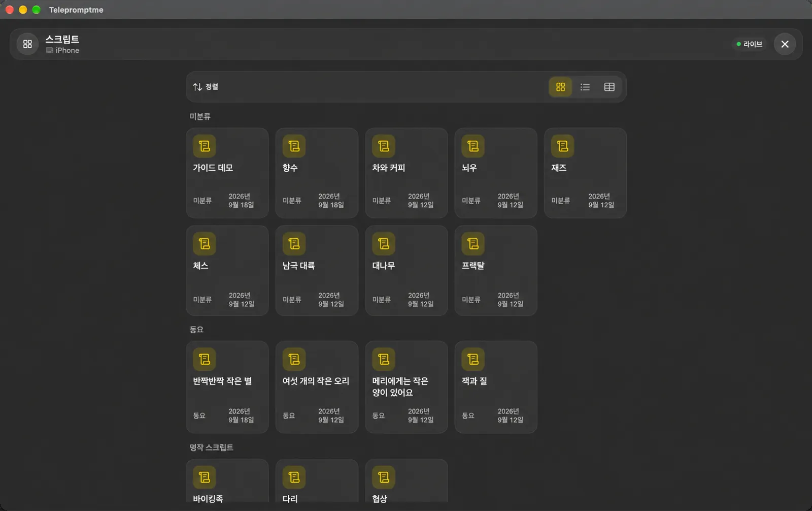Click the 스크립트 header title
This screenshot has width=812, height=511.
tap(62, 39)
